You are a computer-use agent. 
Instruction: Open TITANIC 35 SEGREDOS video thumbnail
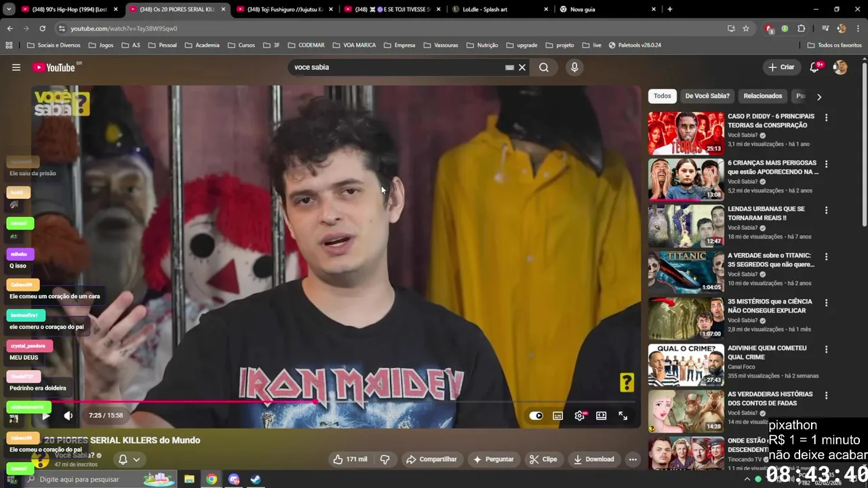(686, 272)
